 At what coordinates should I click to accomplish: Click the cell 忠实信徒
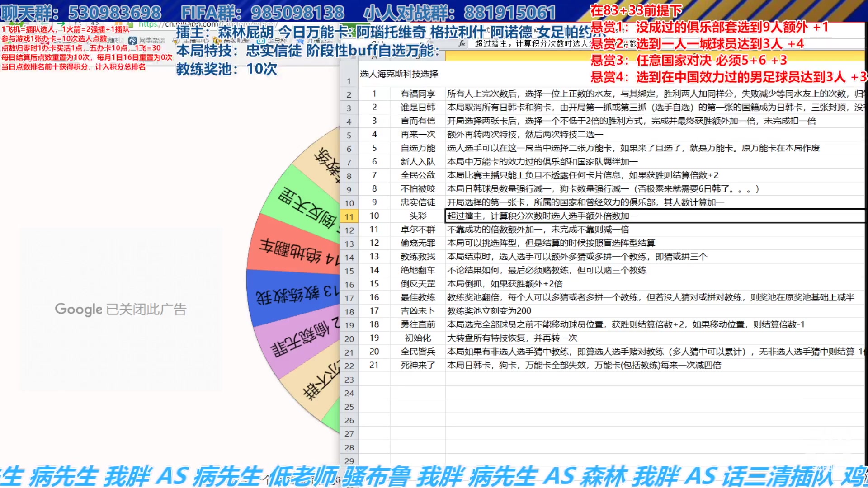pyautogui.click(x=418, y=202)
